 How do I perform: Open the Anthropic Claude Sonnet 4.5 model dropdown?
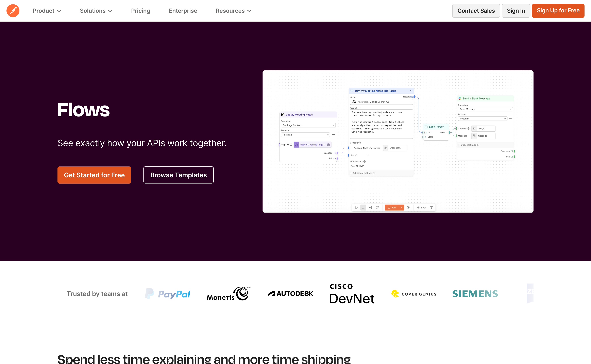point(381,102)
